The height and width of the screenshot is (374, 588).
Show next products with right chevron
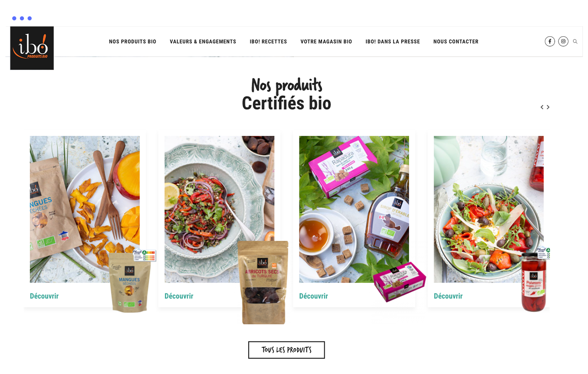tap(548, 107)
